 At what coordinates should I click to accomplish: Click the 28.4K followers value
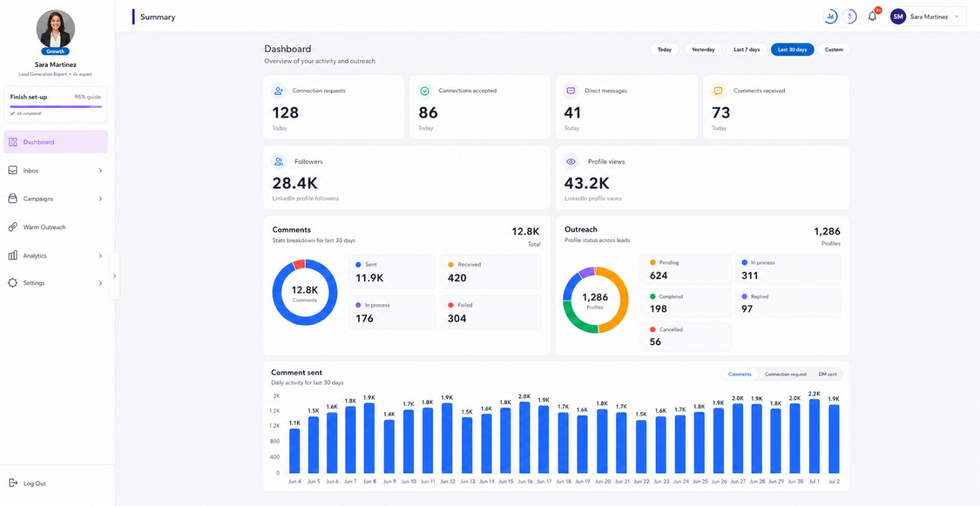[295, 183]
